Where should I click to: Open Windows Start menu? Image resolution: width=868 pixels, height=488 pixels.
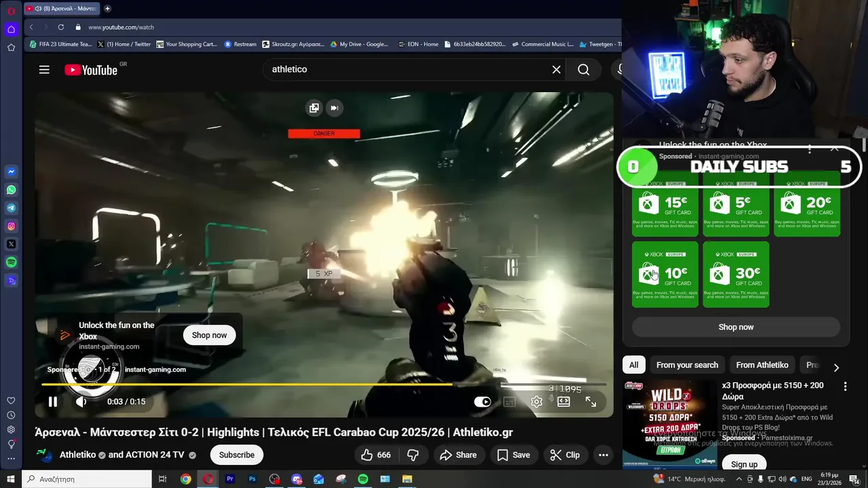(x=11, y=479)
